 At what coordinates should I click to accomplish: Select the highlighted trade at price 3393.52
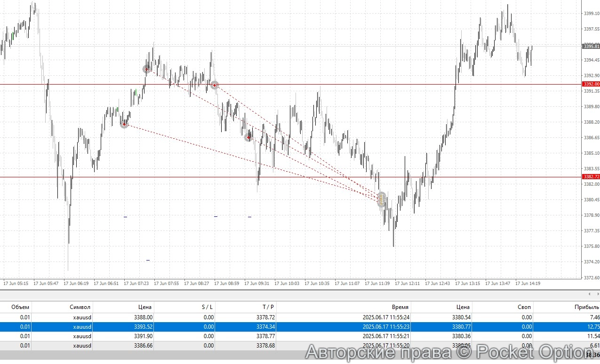pos(188,326)
